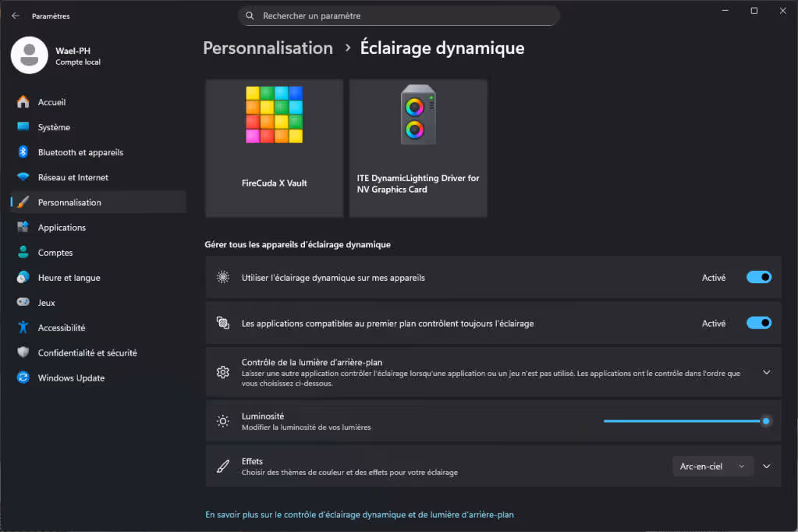Click the Luminosité sun icon
The image size is (798, 532).
(222, 420)
